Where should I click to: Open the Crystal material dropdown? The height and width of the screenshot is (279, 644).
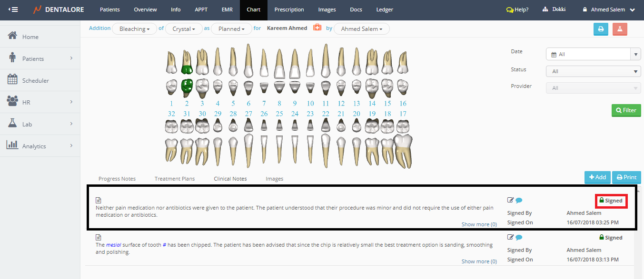pos(184,29)
